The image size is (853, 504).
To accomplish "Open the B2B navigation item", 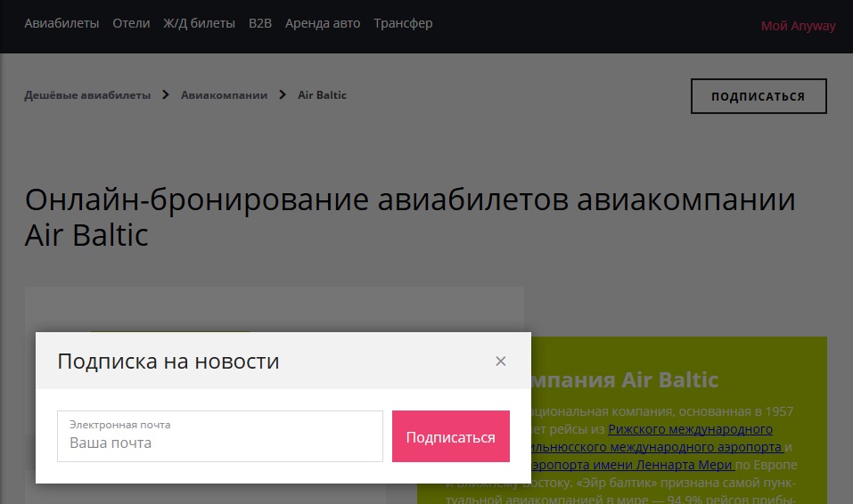I will [260, 23].
